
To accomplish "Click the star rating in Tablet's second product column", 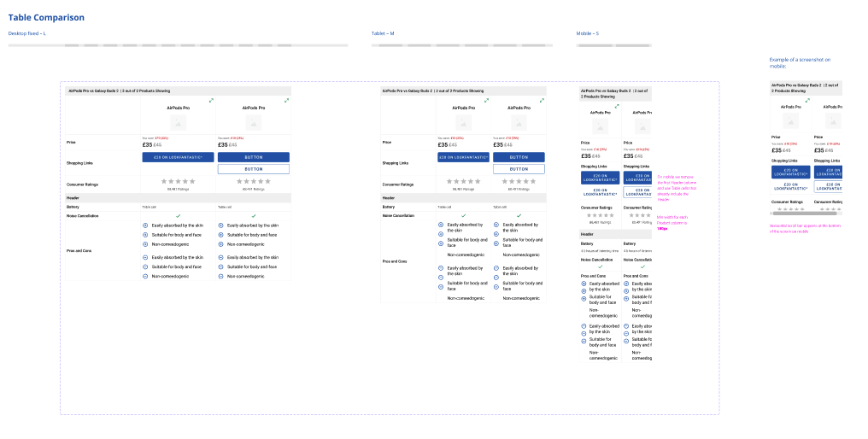I will tap(519, 181).
